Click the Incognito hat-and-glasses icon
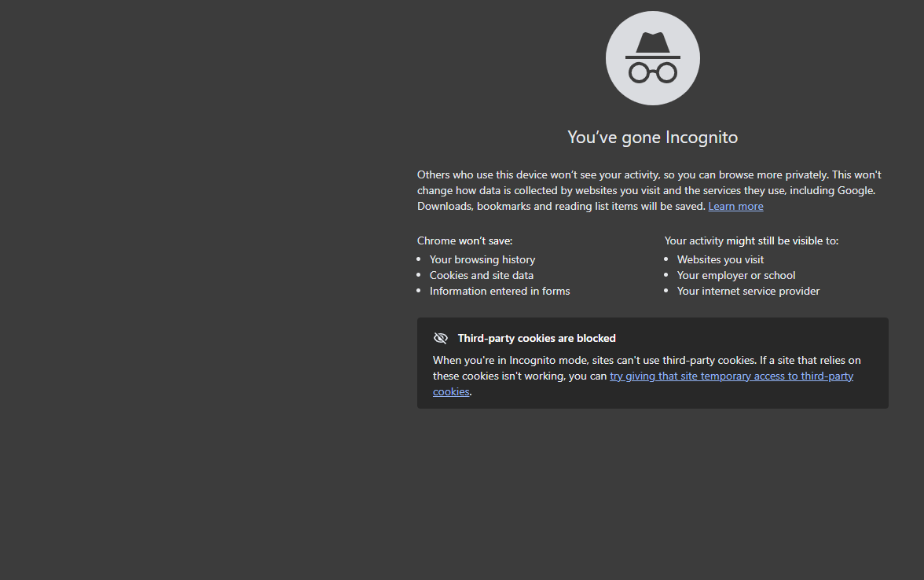This screenshot has width=924, height=580. click(652, 58)
